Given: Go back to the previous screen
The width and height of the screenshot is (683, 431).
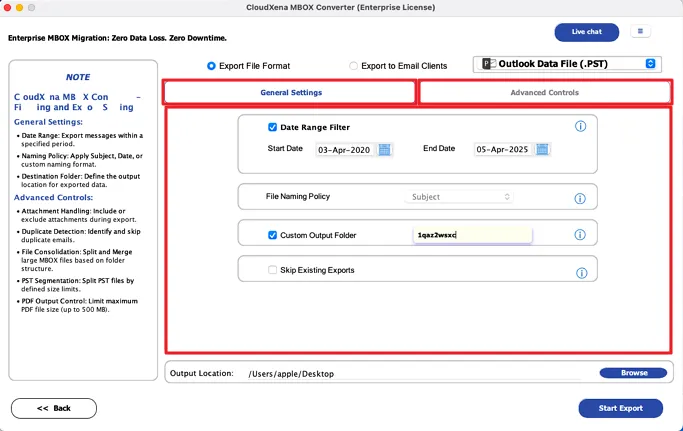Looking at the screenshot, I should (54, 408).
